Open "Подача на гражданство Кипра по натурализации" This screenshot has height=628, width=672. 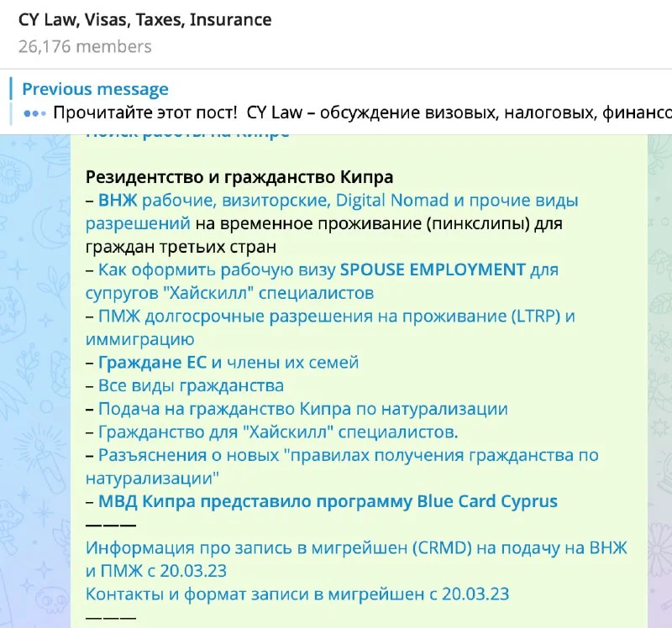click(302, 409)
